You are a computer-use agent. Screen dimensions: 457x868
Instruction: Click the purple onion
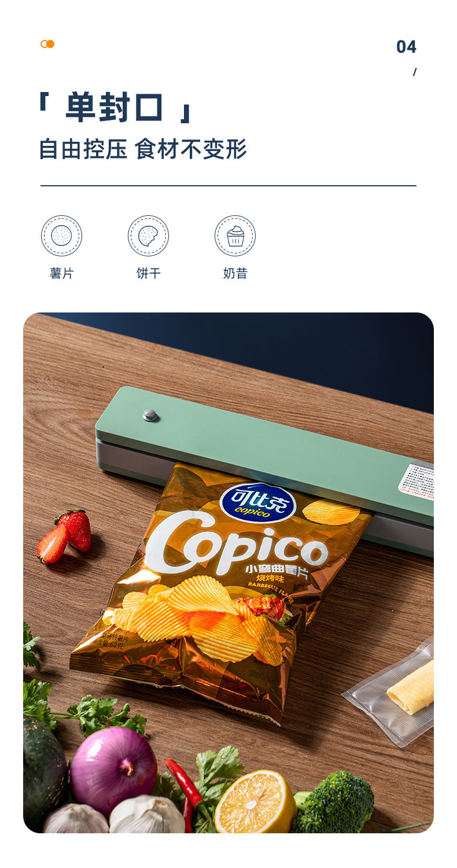(x=113, y=764)
